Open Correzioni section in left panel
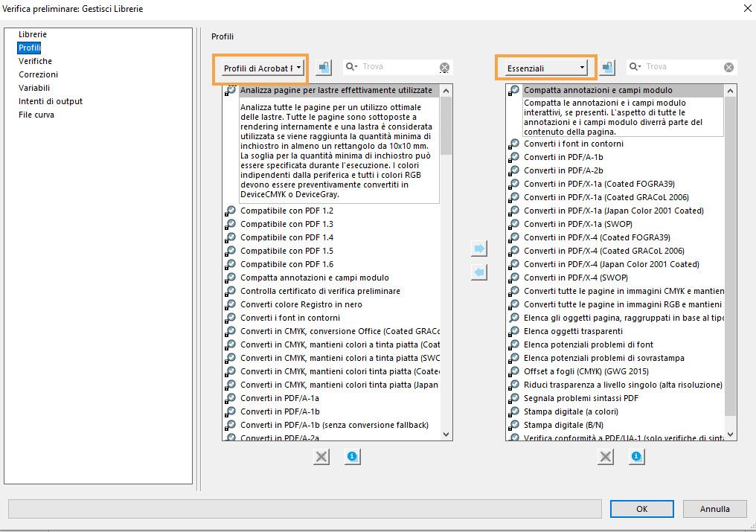This screenshot has height=532, width=756. pos(38,74)
